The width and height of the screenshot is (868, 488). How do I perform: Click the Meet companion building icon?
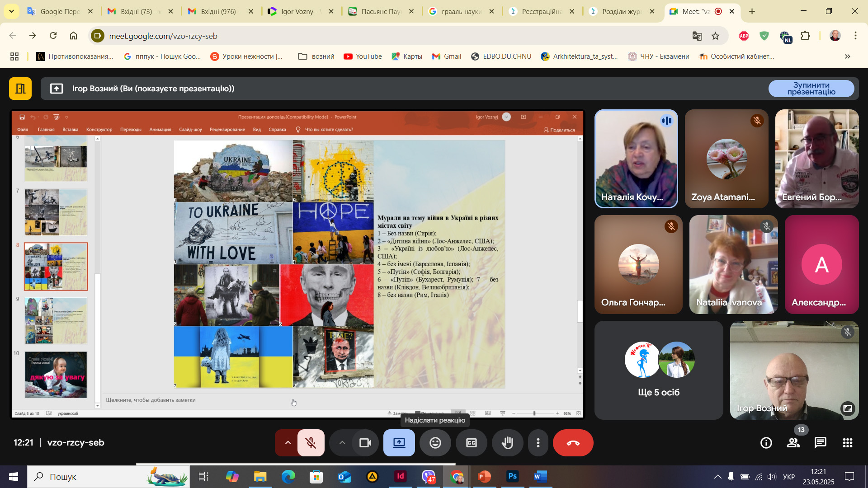click(x=20, y=89)
